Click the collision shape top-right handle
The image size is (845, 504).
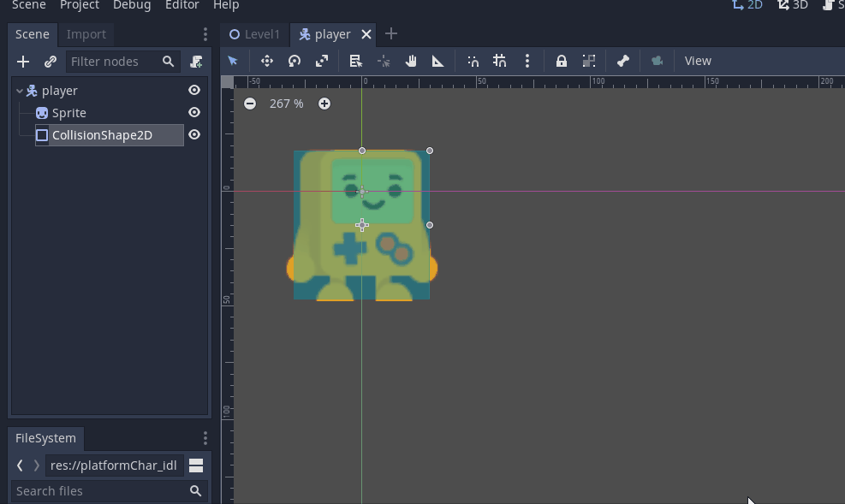[430, 151]
